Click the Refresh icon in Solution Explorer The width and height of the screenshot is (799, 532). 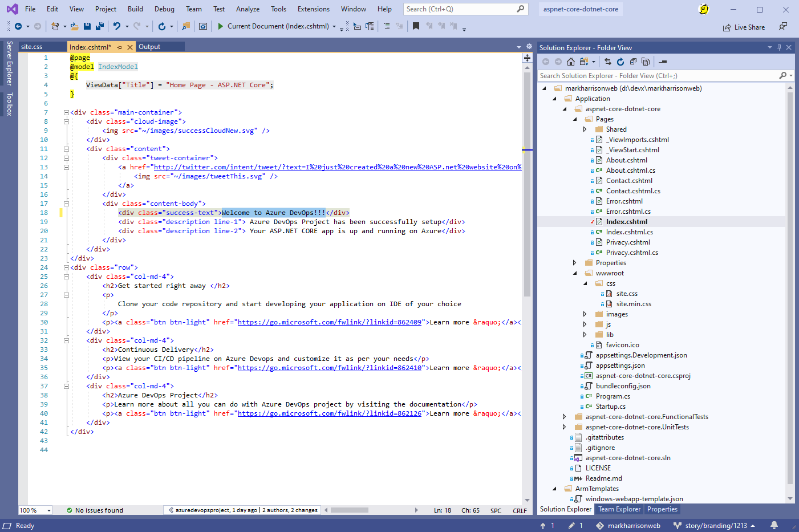tap(620, 62)
